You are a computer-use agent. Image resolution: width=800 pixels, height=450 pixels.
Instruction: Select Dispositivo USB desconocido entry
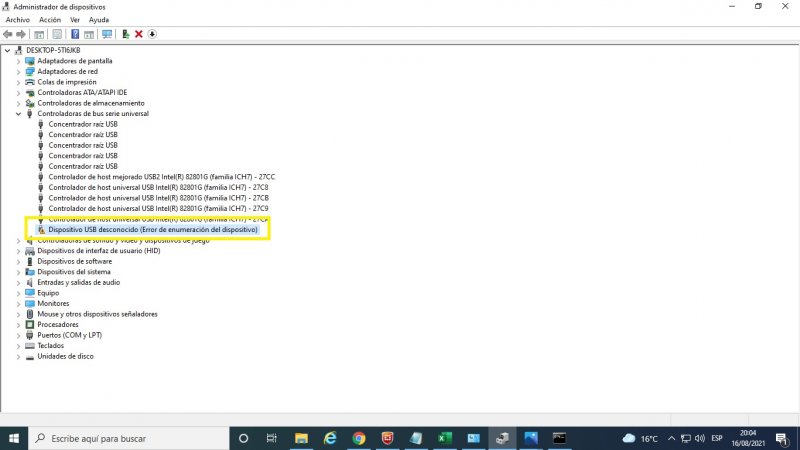153,230
